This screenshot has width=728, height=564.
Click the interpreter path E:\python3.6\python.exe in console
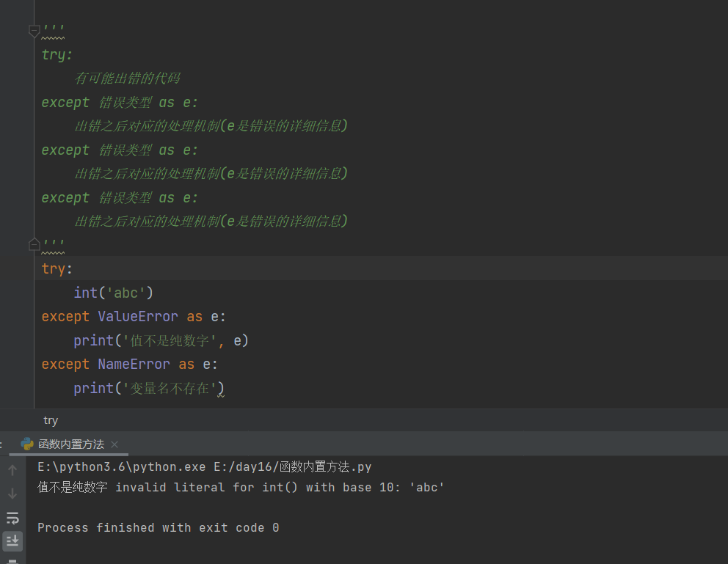(x=122, y=466)
